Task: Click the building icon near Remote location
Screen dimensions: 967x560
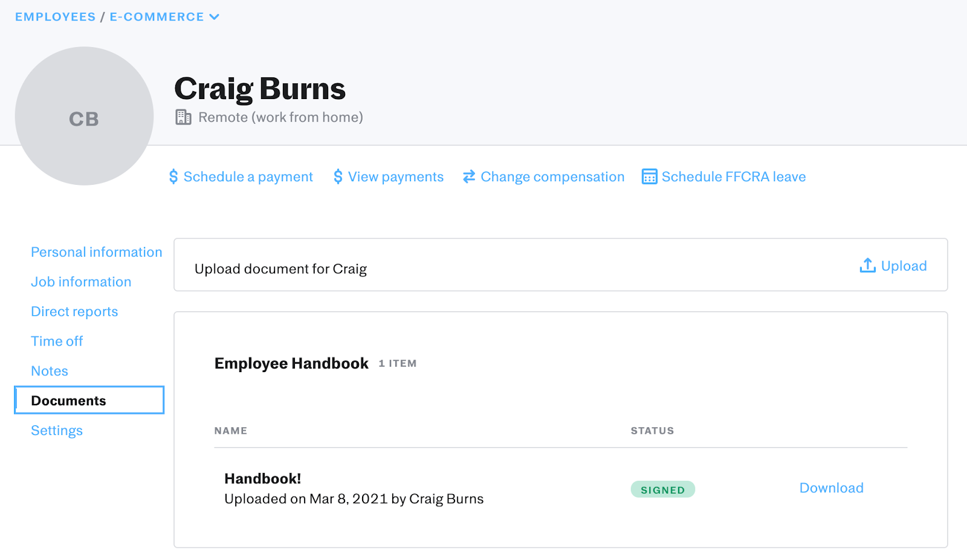Action: 183,117
